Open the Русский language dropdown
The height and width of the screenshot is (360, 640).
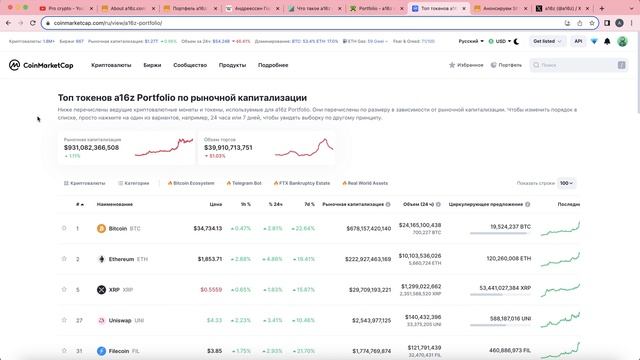(471, 41)
